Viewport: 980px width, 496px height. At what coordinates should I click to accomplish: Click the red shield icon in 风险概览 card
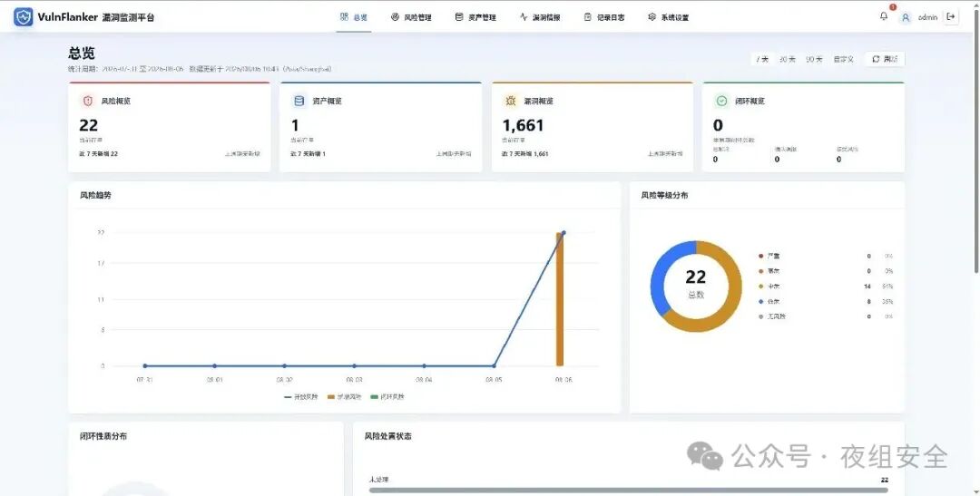(88, 101)
